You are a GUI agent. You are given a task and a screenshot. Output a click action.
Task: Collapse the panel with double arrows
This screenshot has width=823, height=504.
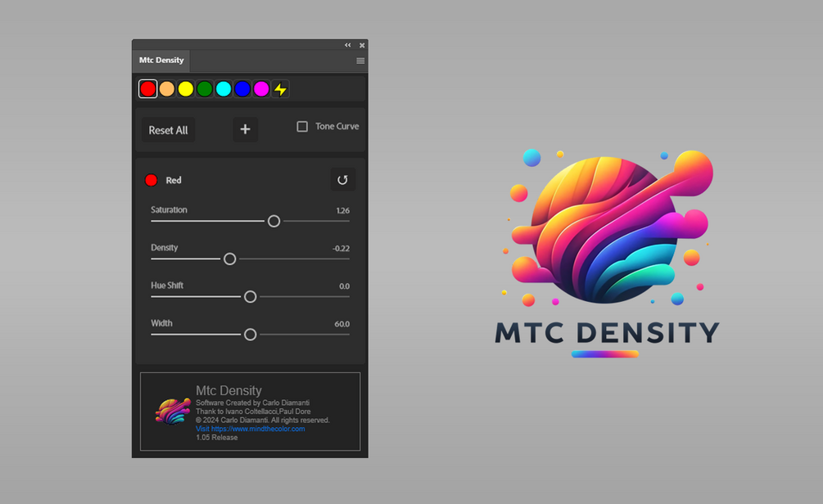(347, 45)
